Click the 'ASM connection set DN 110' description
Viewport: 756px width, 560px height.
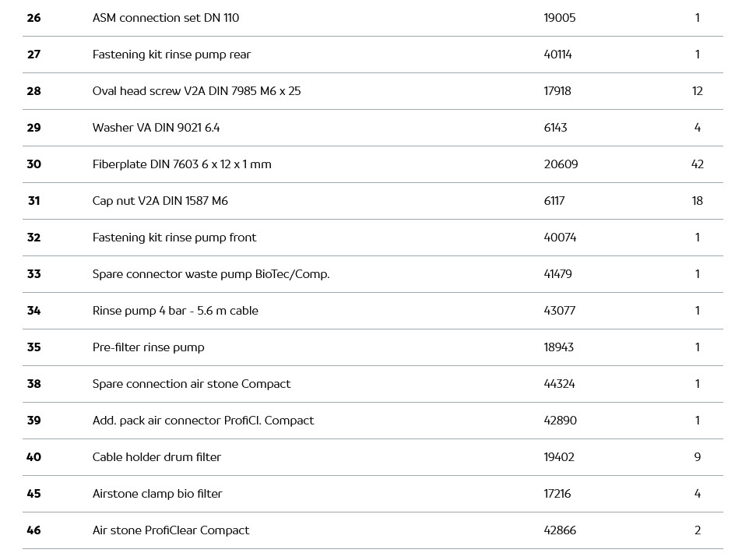coord(166,18)
